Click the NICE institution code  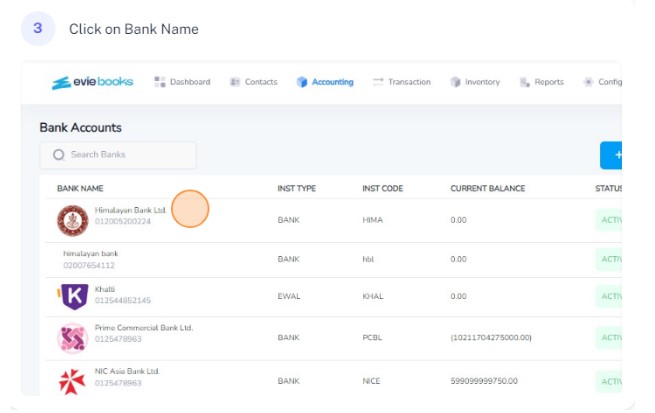(x=371, y=381)
